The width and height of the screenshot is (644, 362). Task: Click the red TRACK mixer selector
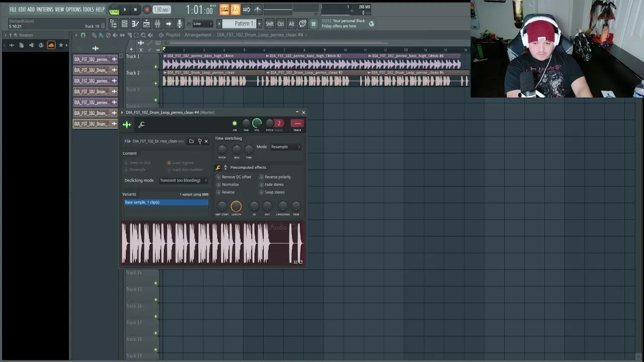click(x=297, y=123)
